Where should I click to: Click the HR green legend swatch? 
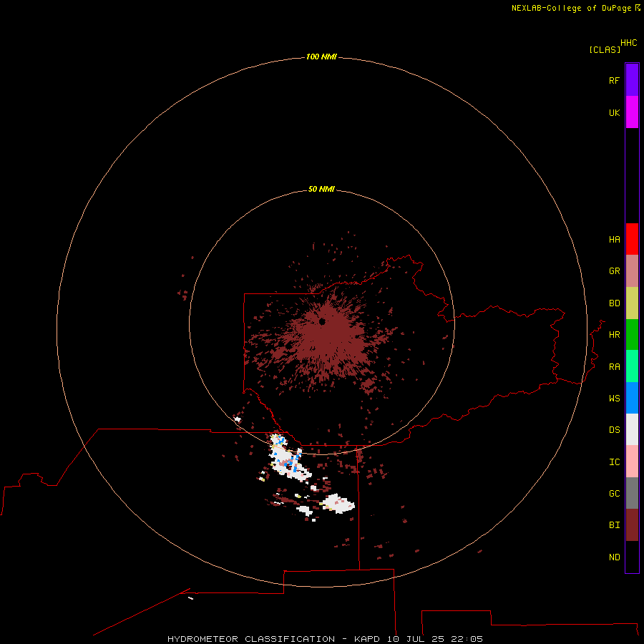(x=632, y=335)
